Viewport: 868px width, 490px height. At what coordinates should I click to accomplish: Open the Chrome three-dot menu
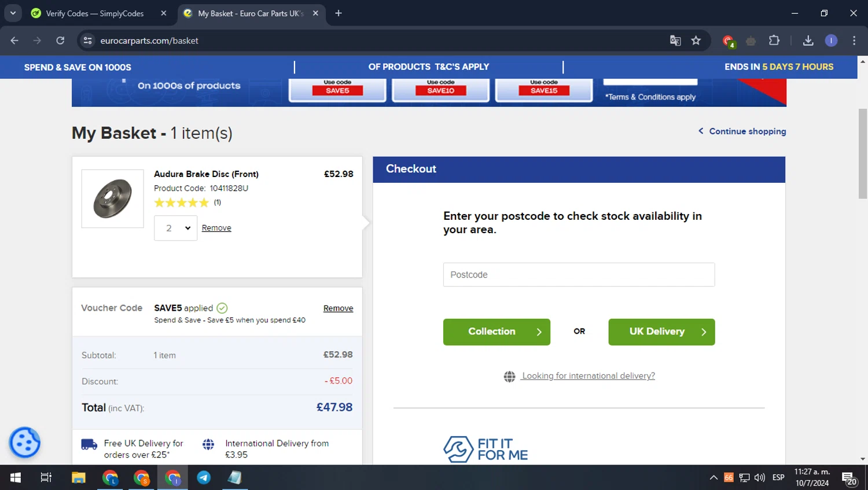(854, 40)
